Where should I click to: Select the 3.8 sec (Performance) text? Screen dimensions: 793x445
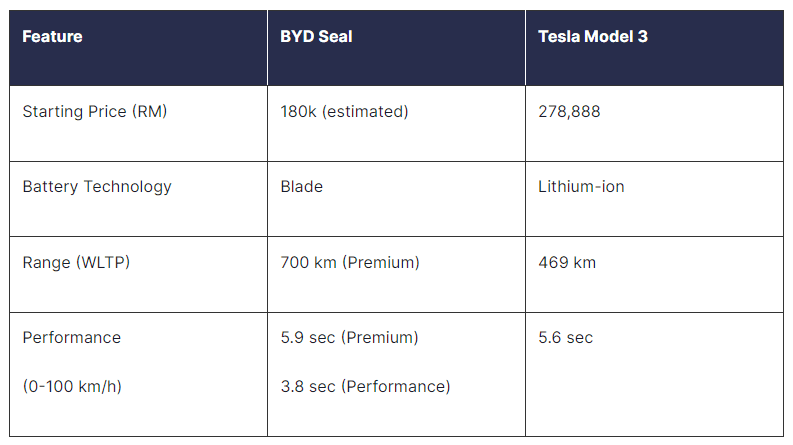(366, 386)
